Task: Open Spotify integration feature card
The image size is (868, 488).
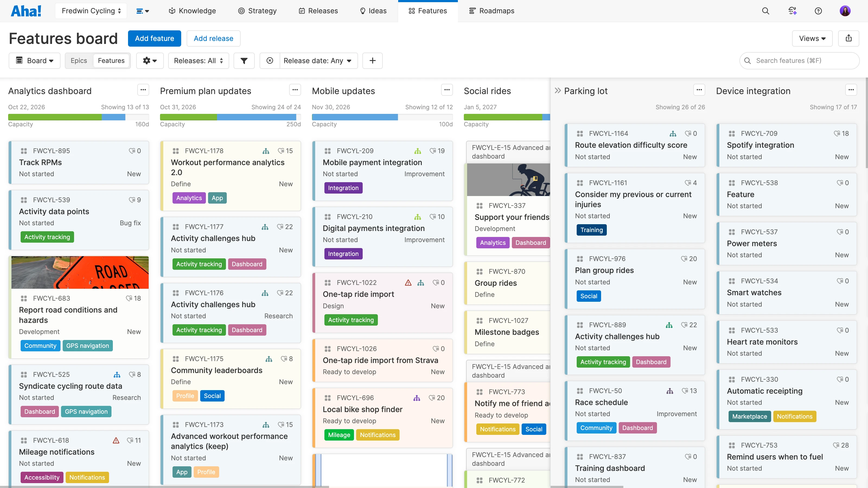Action: point(786,145)
